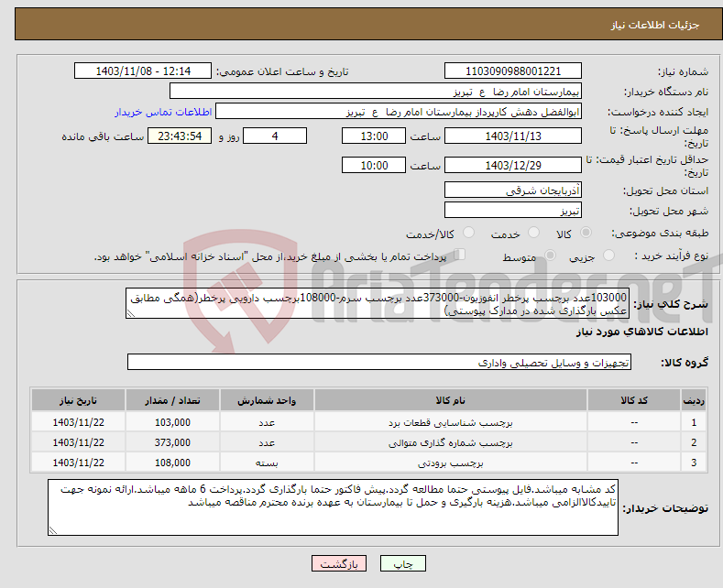Click the validity time field 10:00
Viewport: 723px width, 588px height.
tap(374, 165)
